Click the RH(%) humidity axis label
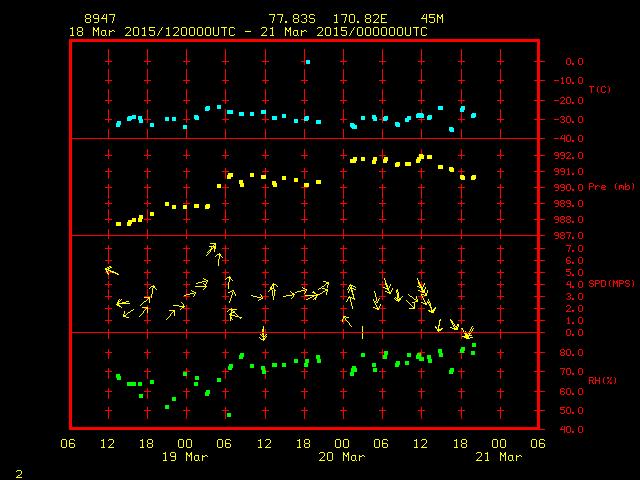The image size is (640, 480). [x=602, y=380]
